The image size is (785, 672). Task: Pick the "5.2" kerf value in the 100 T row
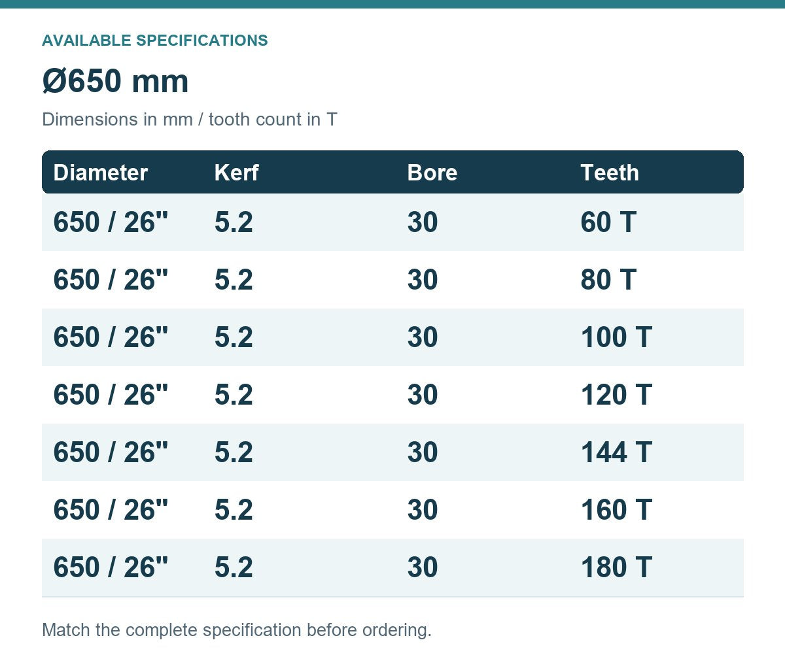point(234,337)
